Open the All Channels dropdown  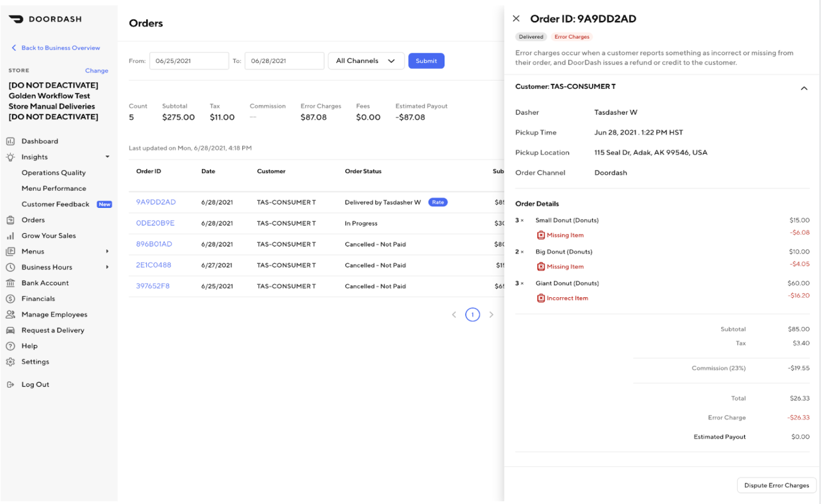(366, 61)
